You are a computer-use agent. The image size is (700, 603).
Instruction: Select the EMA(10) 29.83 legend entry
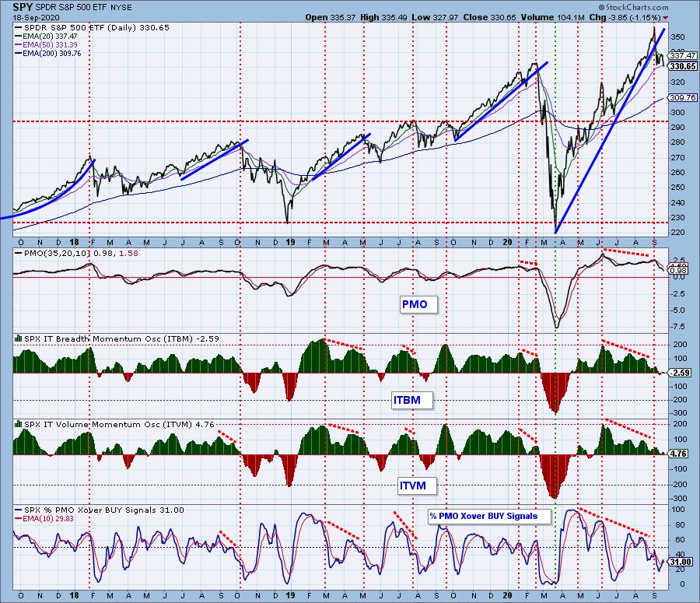coord(44,518)
